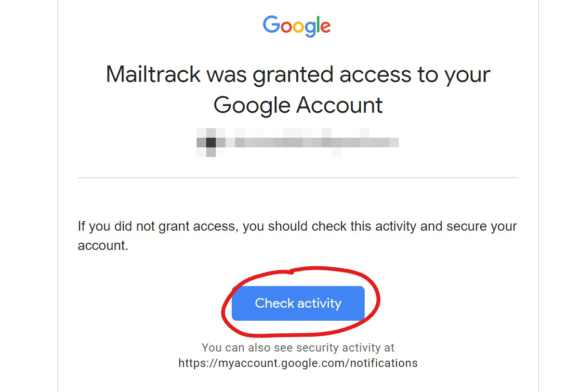Click the word Mailtrack in the heading
The image size is (580, 392).
point(152,75)
